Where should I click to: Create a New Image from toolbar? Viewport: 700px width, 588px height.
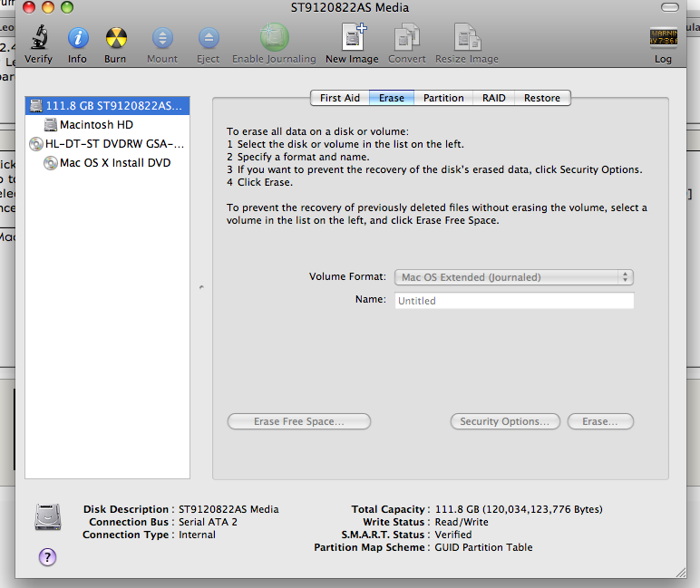353,37
